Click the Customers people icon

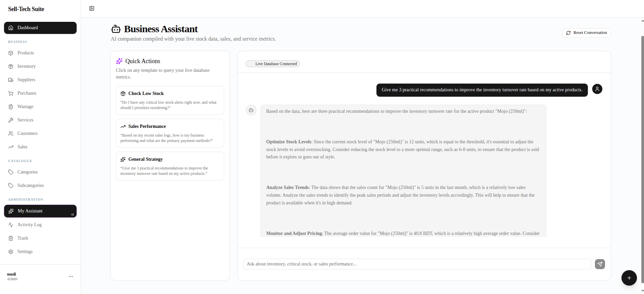[x=11, y=134]
